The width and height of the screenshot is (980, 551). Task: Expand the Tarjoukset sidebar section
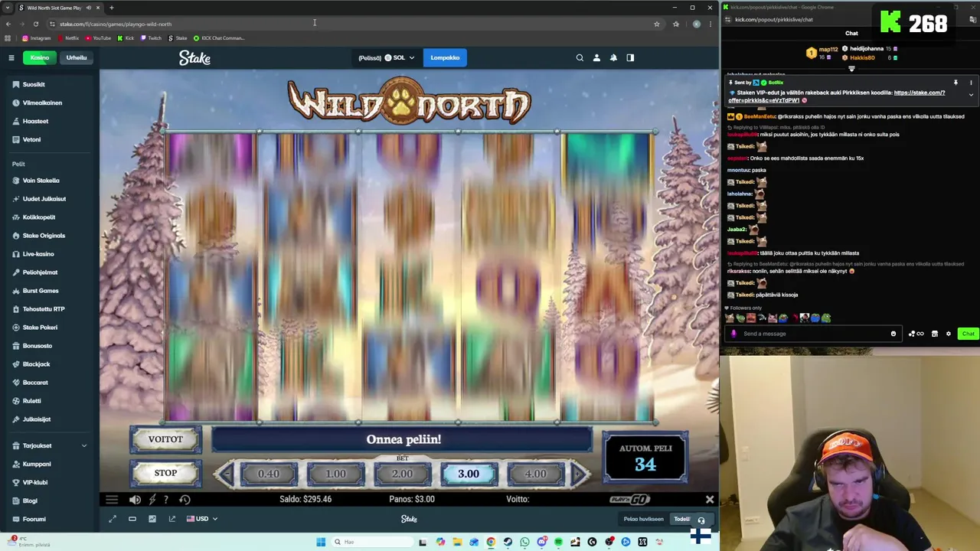pyautogui.click(x=49, y=445)
